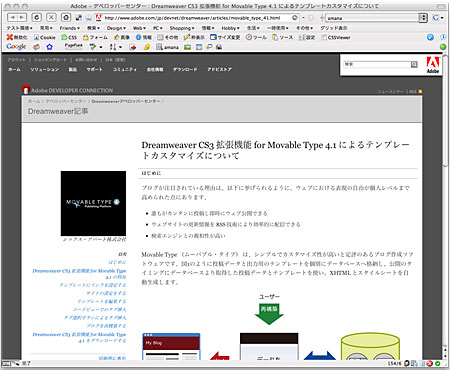Open the アドビストア item in Adobe navigation
Screen dimensions: 450x370
point(219,69)
